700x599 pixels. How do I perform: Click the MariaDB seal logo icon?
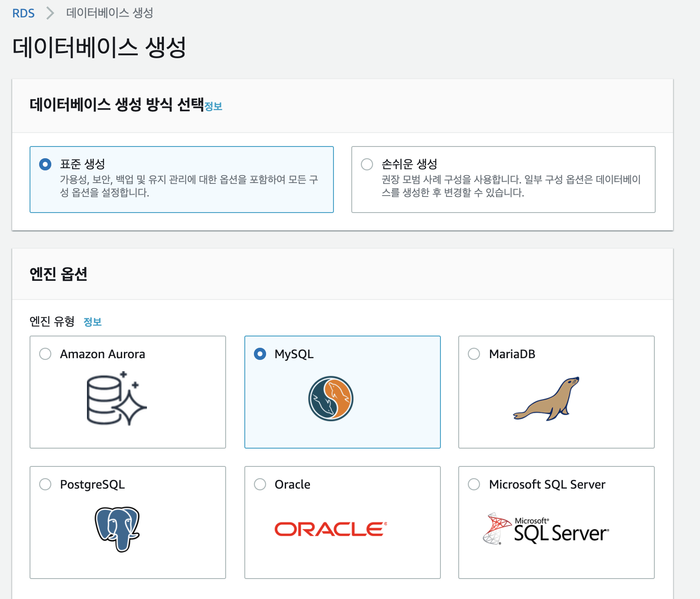[547, 399]
